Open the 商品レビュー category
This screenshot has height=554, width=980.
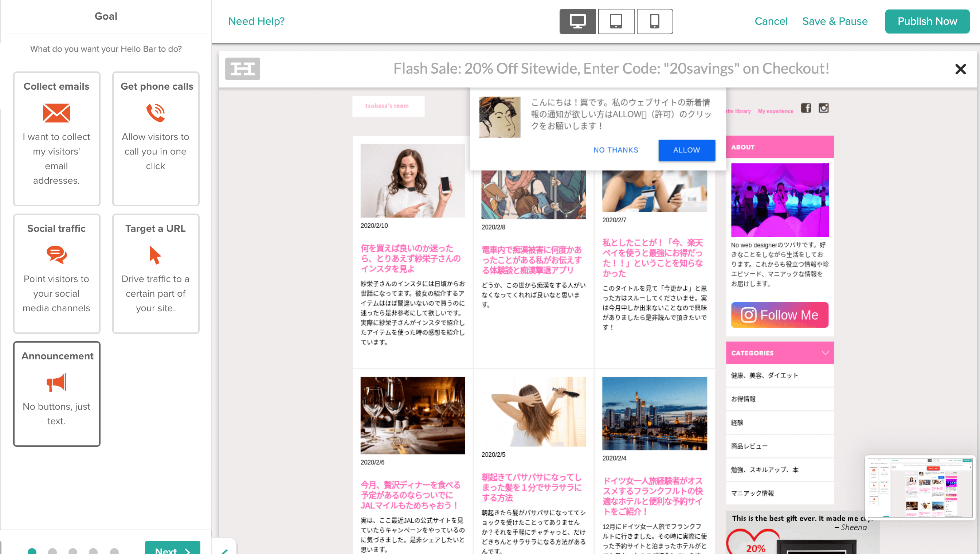tap(780, 446)
